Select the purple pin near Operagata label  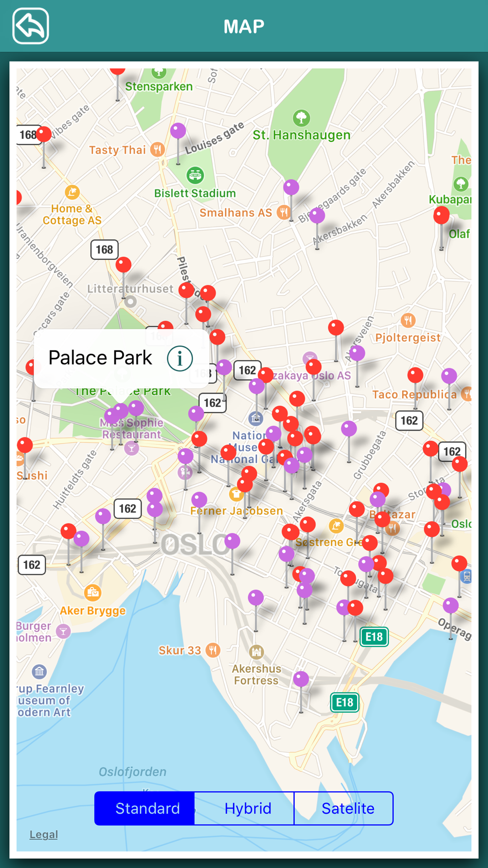[x=450, y=605]
